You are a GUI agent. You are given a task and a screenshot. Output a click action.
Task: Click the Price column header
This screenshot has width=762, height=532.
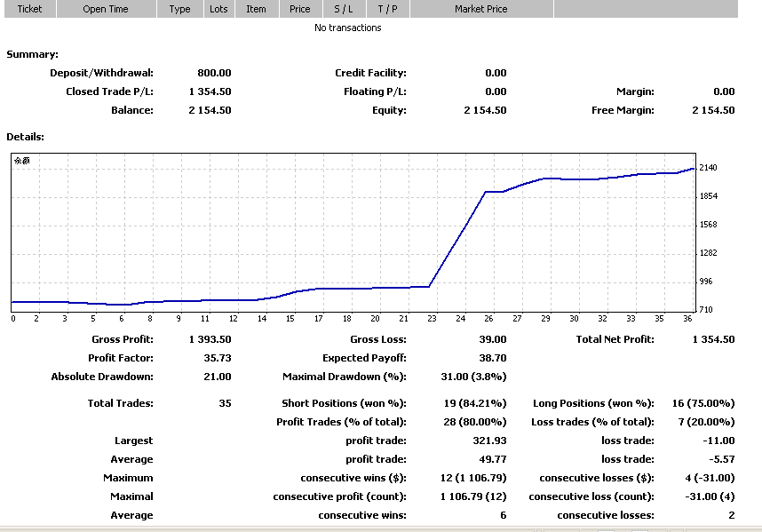tap(300, 9)
